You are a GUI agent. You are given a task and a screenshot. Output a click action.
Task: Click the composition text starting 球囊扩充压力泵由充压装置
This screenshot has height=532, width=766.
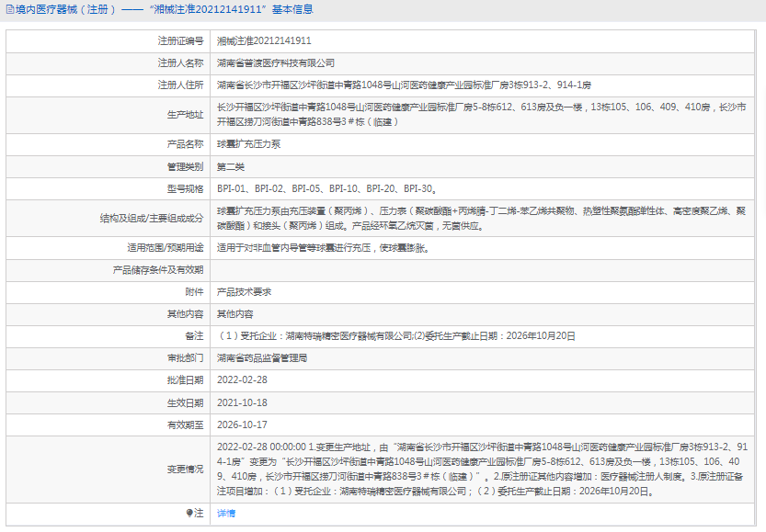click(481, 218)
